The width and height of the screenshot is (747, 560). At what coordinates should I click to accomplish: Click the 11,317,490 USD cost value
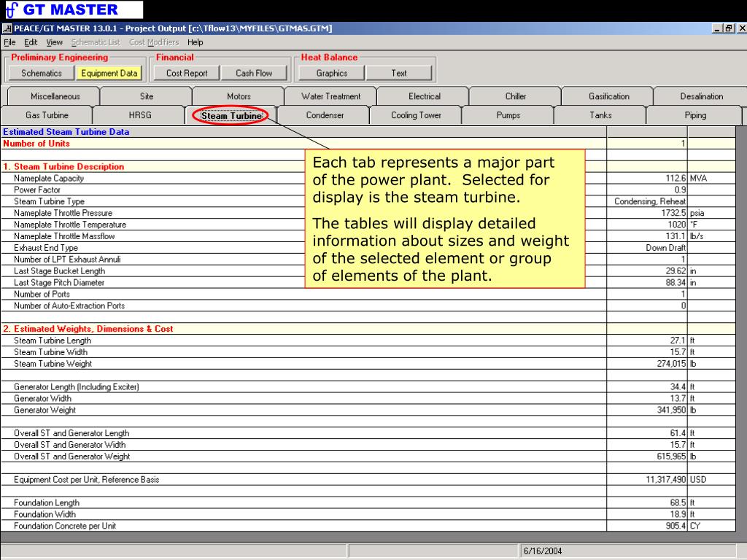click(x=647, y=480)
